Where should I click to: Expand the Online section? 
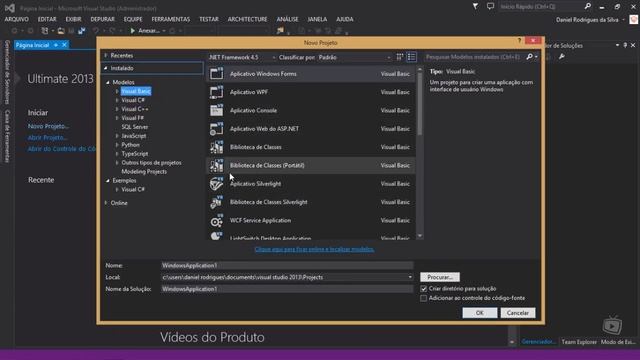pyautogui.click(x=106, y=203)
